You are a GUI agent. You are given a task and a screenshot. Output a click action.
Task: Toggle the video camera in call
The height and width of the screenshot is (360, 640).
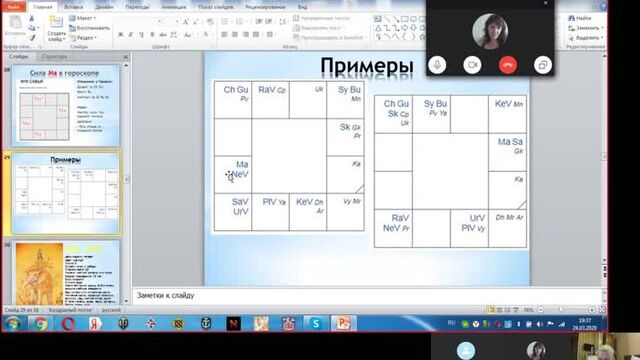click(472, 65)
